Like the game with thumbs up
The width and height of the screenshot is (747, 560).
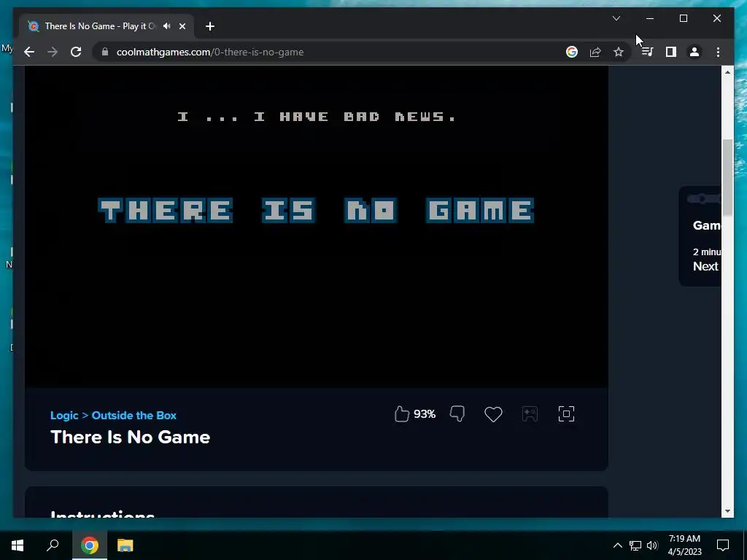click(x=402, y=414)
